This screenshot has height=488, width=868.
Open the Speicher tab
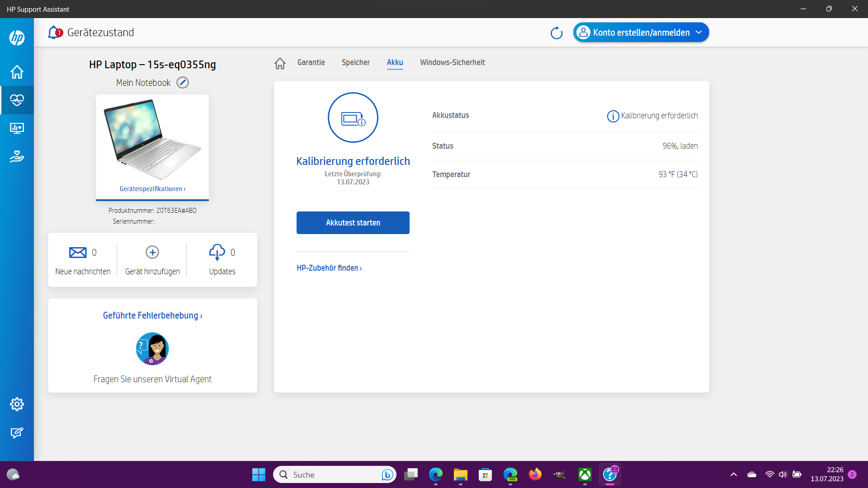355,62
